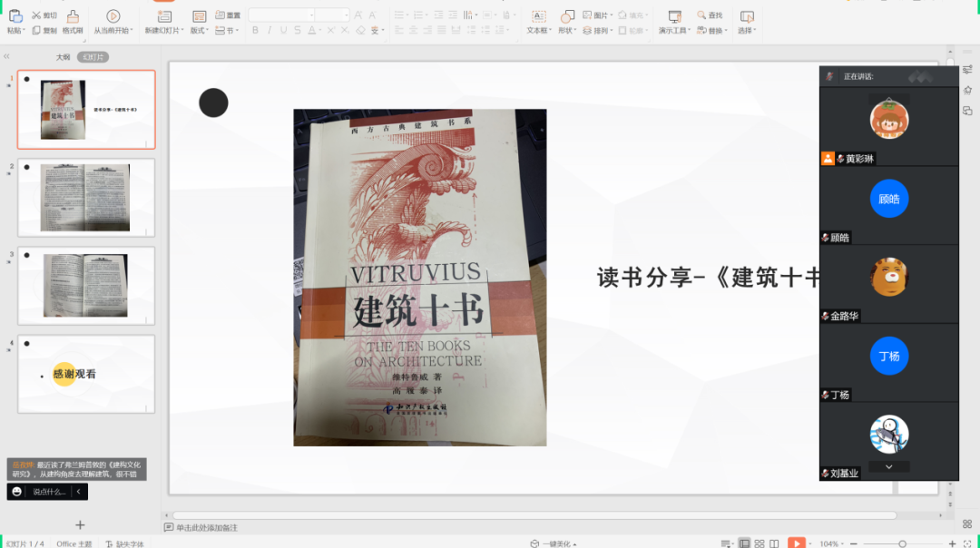Open the Layout (版式) dropdown

pyautogui.click(x=200, y=31)
